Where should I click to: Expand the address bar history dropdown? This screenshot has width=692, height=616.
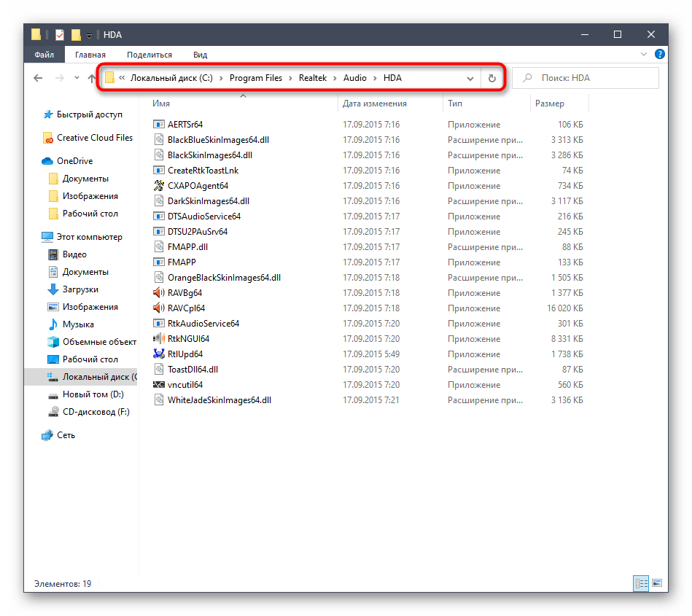pyautogui.click(x=470, y=78)
